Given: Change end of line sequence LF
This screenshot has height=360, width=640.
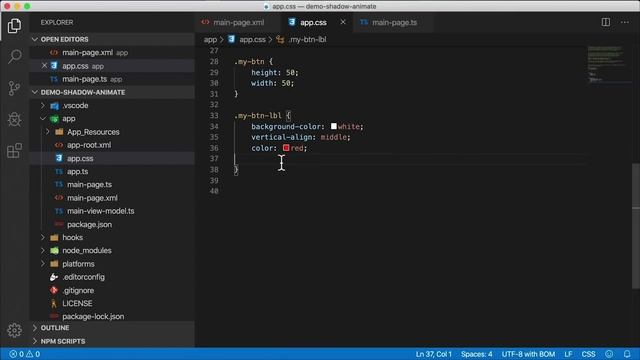Looking at the screenshot, I should [568, 354].
